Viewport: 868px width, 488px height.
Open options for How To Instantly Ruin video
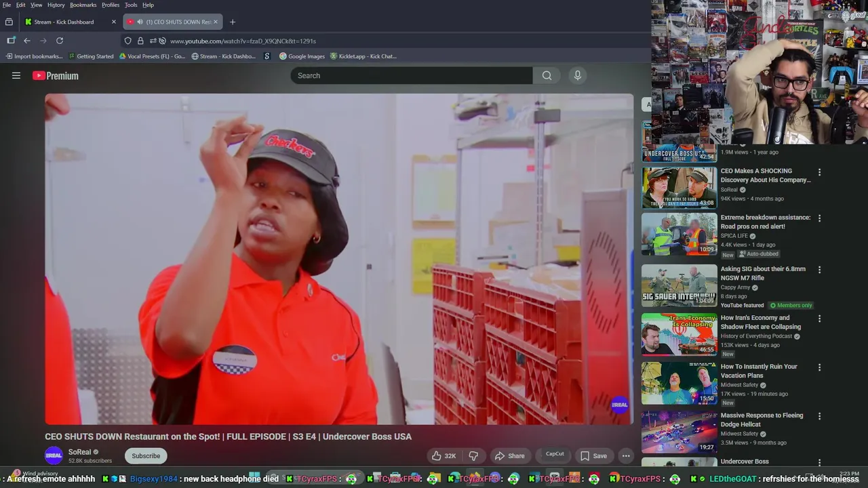tap(819, 367)
